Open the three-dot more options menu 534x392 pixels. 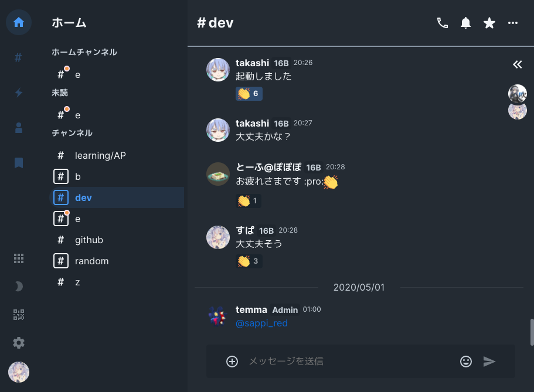click(512, 23)
